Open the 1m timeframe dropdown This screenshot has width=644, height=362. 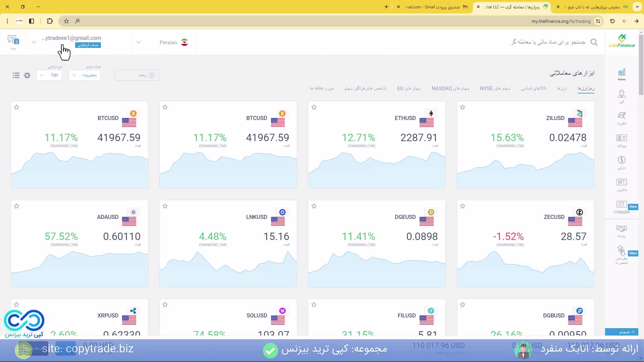[x=49, y=75]
